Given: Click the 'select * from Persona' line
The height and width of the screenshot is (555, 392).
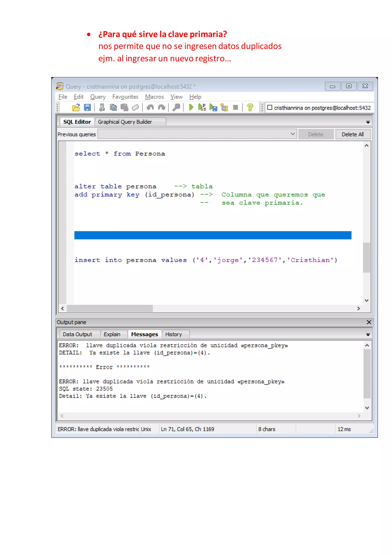Looking at the screenshot, I should 120,154.
